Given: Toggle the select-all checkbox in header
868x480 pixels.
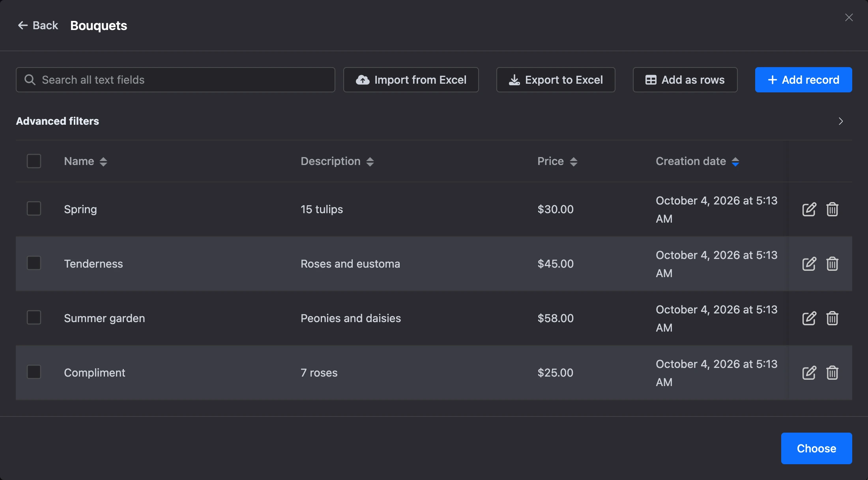Looking at the screenshot, I should (34, 161).
